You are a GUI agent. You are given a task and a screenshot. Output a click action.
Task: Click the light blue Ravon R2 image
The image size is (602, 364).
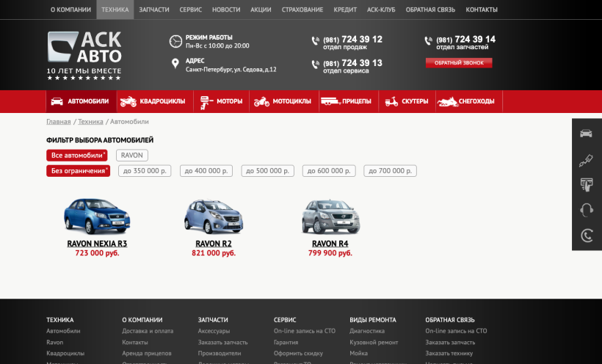(x=214, y=216)
